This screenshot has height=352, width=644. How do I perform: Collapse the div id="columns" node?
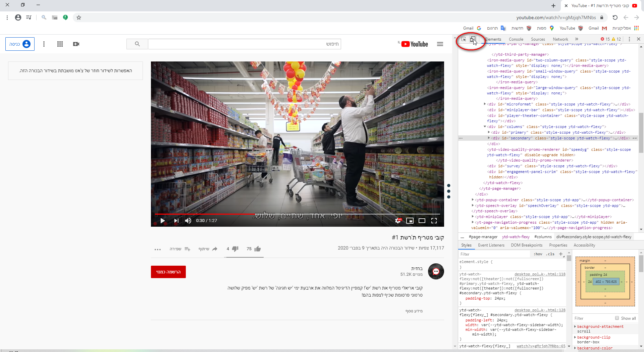point(485,127)
